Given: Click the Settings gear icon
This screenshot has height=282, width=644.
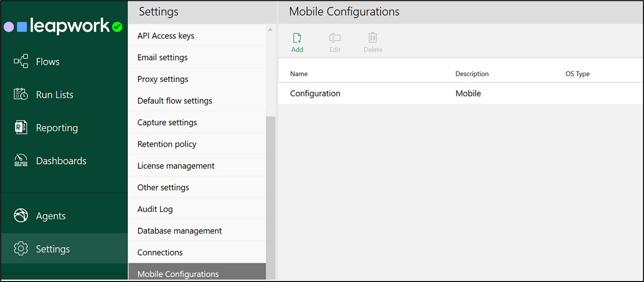Looking at the screenshot, I should click(21, 249).
